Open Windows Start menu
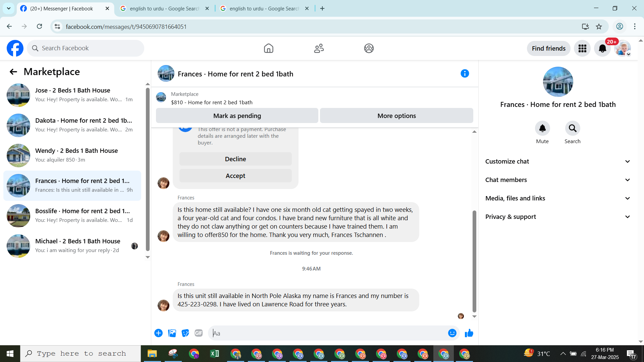This screenshot has width=644, height=362. [10, 354]
